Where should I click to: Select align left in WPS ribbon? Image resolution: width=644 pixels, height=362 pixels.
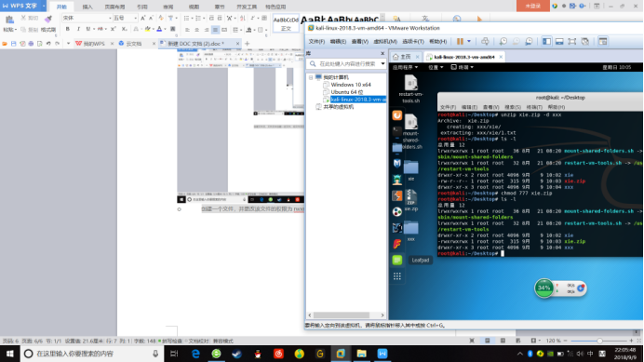click(x=187, y=30)
